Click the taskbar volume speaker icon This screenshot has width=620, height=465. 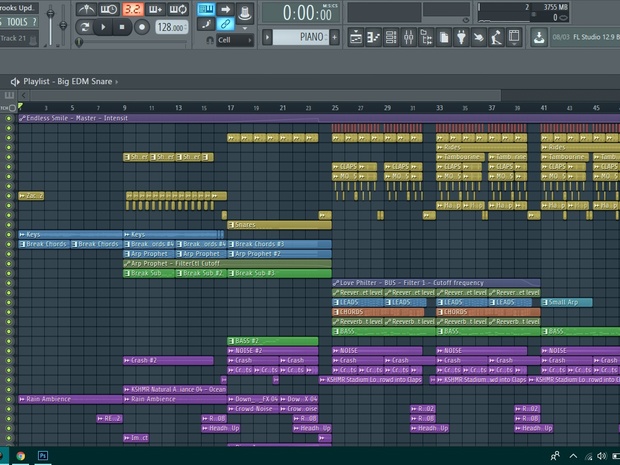602,456
